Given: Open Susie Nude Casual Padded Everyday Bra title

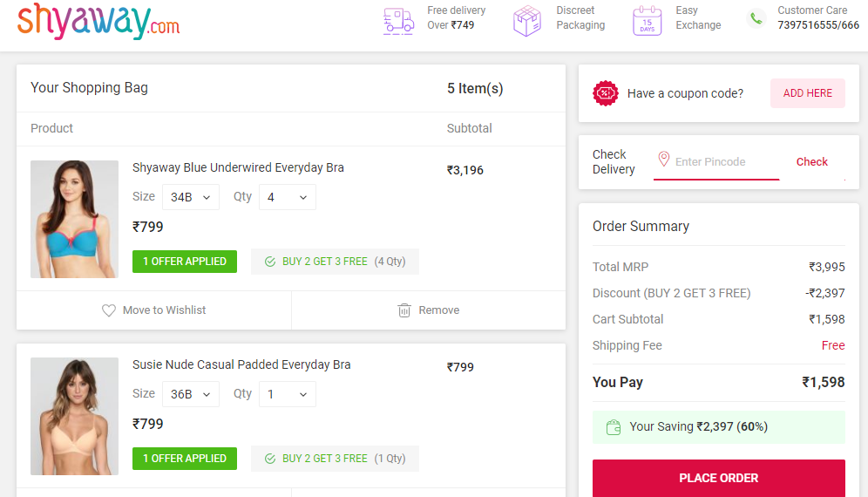Looking at the screenshot, I should point(241,364).
